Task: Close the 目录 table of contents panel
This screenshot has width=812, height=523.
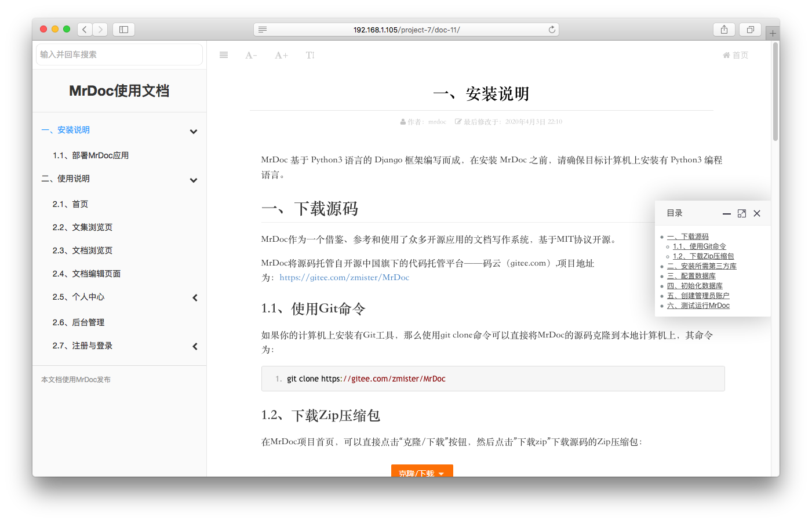Action: [757, 213]
